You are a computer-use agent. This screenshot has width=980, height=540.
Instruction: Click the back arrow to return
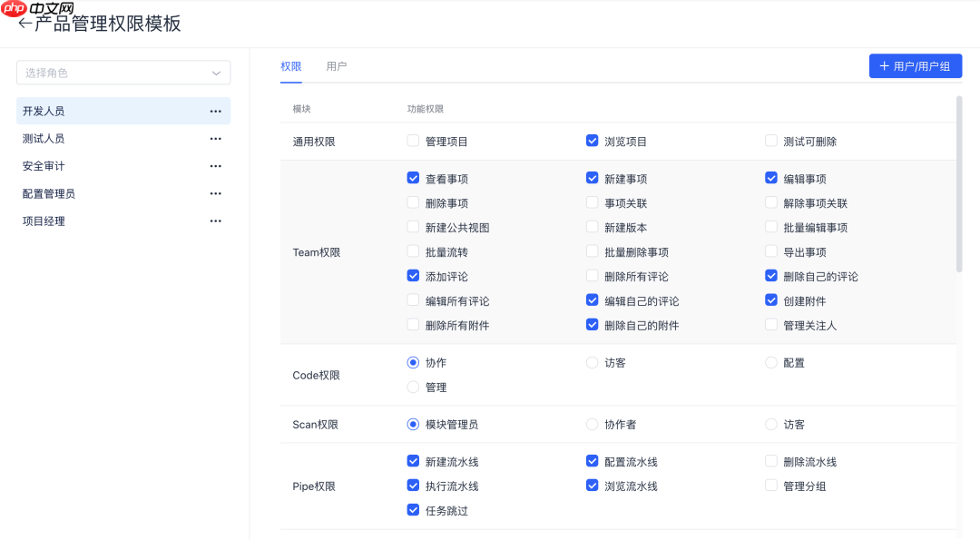pos(24,22)
